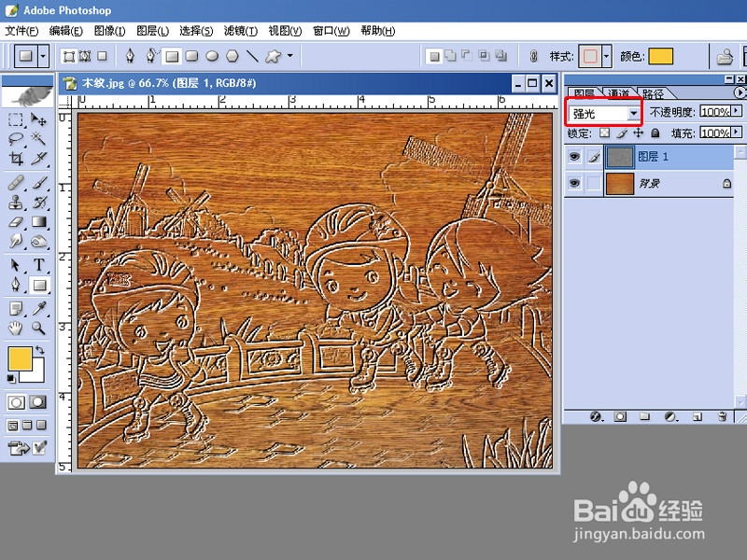Select the Rectangle shape tool in toolbox
Screen dimensions: 747x560
(x=38, y=285)
